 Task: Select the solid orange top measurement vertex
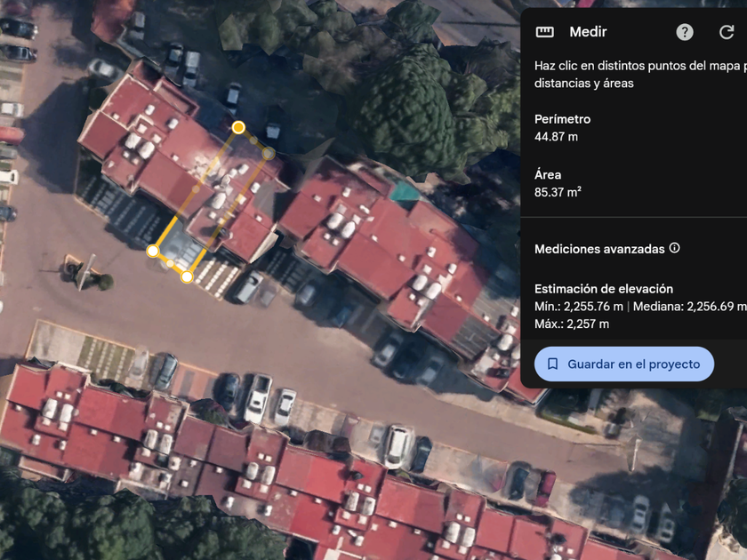(x=238, y=127)
